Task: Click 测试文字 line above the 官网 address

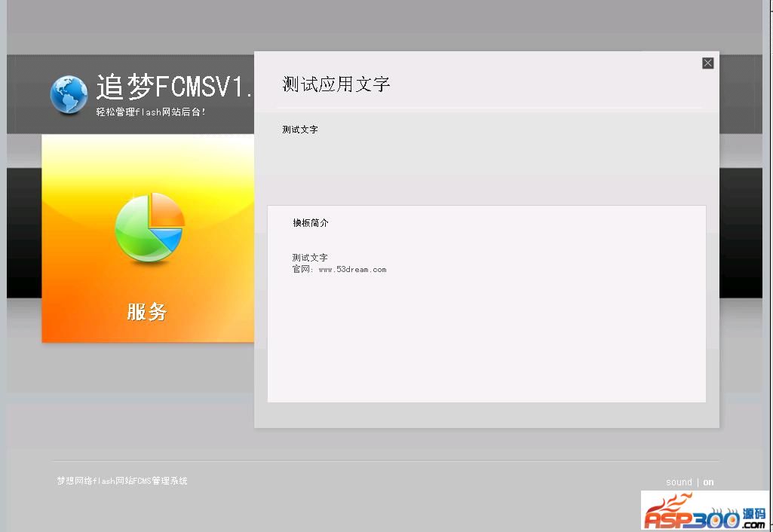Action: click(310, 257)
